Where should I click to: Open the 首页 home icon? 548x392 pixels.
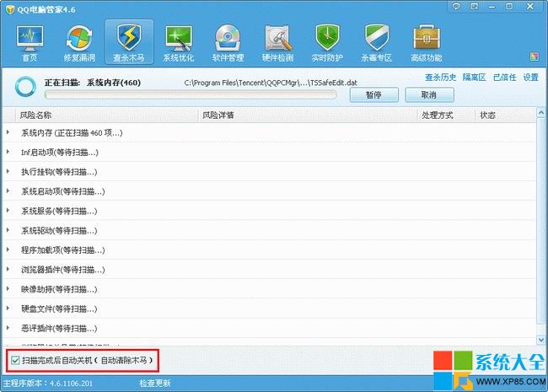30,43
